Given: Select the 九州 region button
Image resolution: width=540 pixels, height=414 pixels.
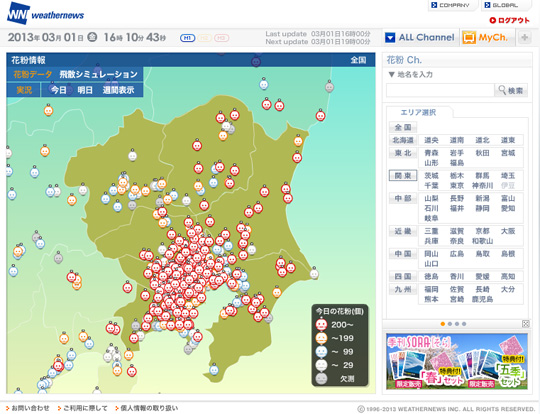Looking at the screenshot, I should (403, 289).
